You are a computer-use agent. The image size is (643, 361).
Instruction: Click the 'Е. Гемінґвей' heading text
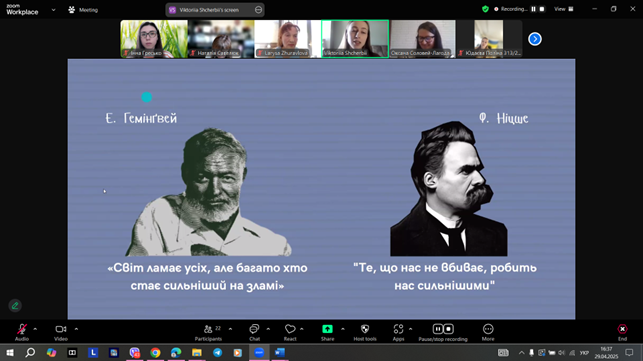point(141,119)
